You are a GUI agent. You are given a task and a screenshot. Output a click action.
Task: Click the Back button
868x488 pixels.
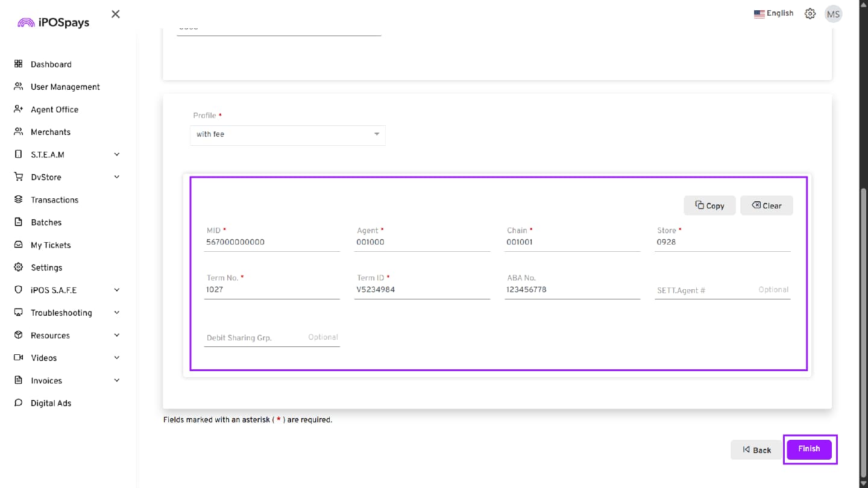pyautogui.click(x=756, y=450)
